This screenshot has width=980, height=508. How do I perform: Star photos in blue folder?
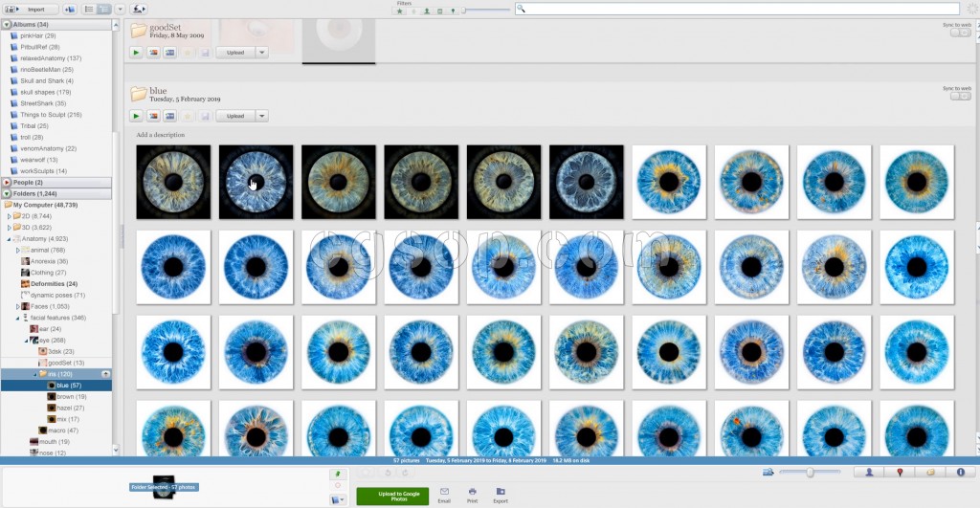[188, 116]
